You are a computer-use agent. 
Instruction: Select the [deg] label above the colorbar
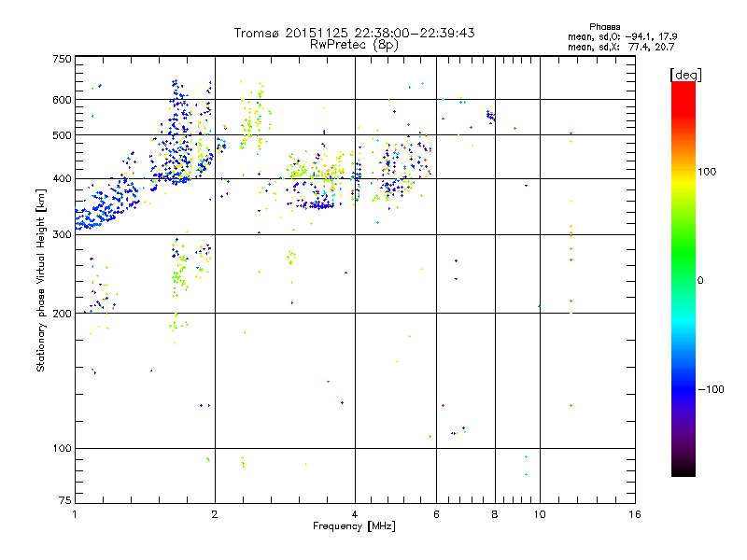coord(686,74)
